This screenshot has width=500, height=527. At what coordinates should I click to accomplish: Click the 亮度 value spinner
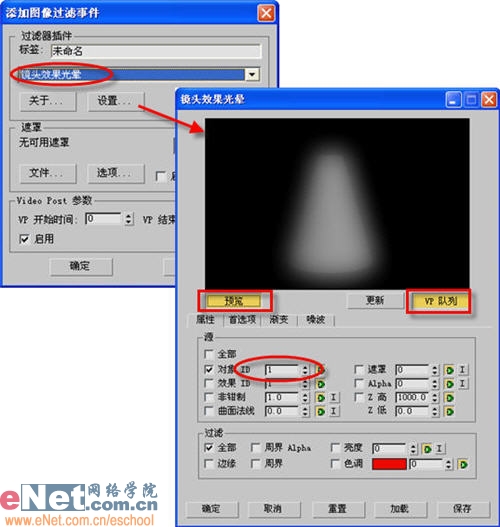click(413, 449)
